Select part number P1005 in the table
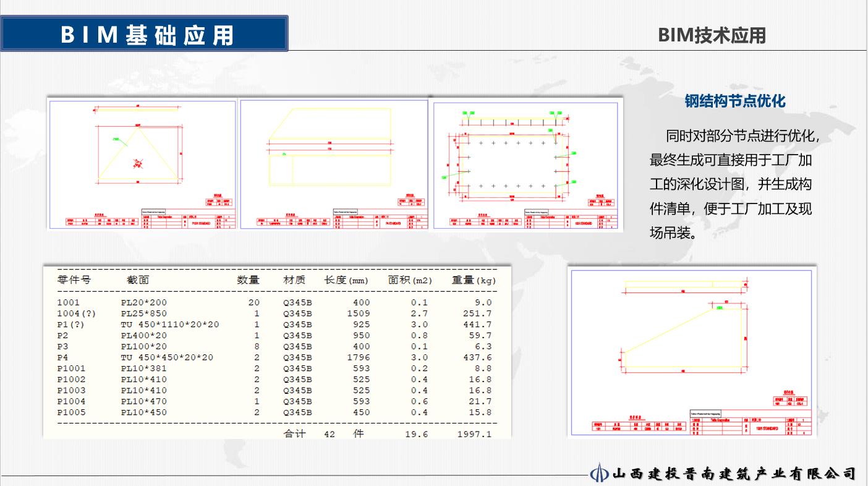 click(71, 412)
